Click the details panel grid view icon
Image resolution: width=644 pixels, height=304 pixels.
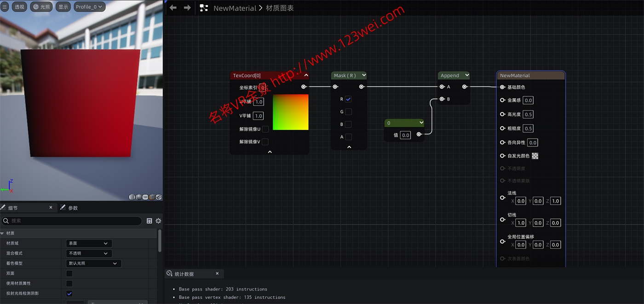(149, 221)
